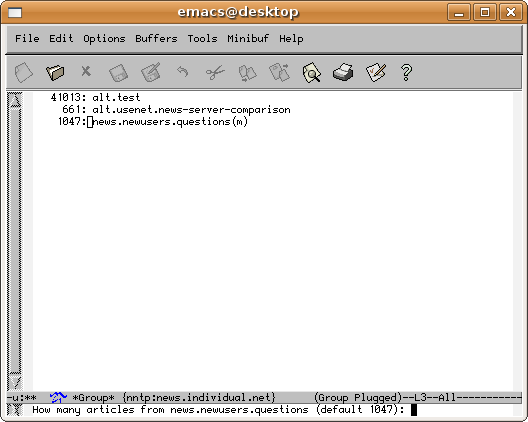528x422 pixels.
Task: Click the copy toolbar icon
Action: tap(248, 73)
